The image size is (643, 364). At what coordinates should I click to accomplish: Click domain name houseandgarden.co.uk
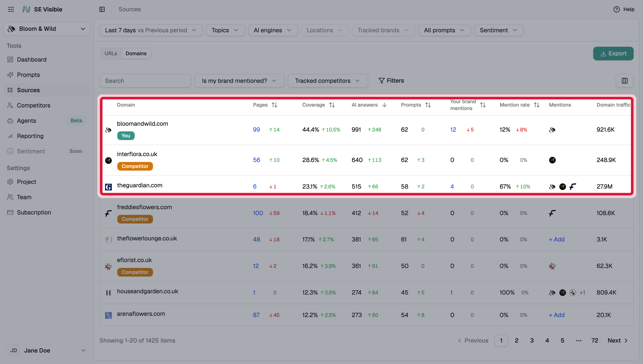[x=147, y=291]
